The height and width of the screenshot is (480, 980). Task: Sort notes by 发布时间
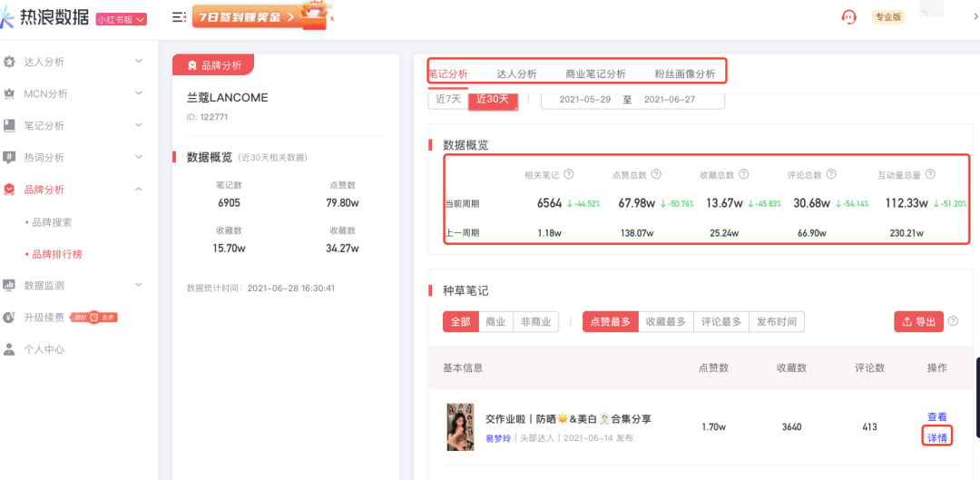777,322
